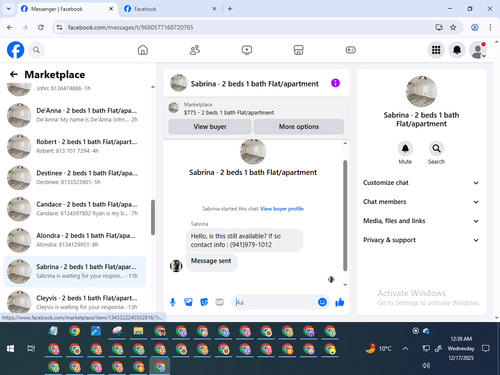Open the Marketplace storefront icon
Viewport: 500px width, 375px height.
coord(298,50)
